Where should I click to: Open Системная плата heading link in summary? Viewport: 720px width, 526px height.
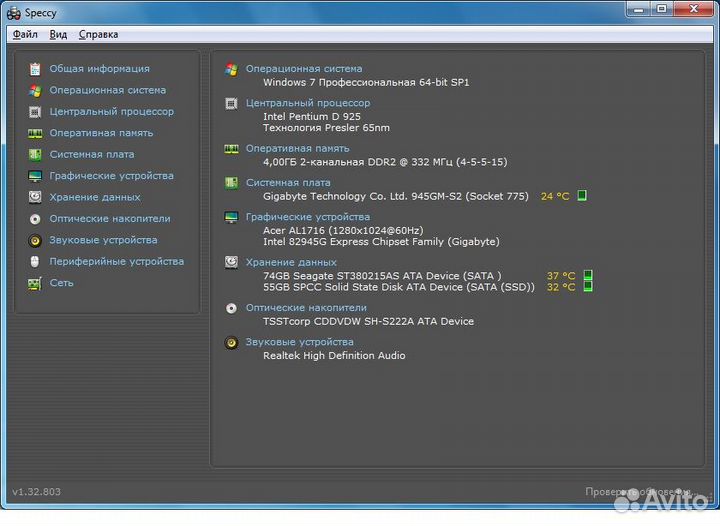[x=288, y=183]
